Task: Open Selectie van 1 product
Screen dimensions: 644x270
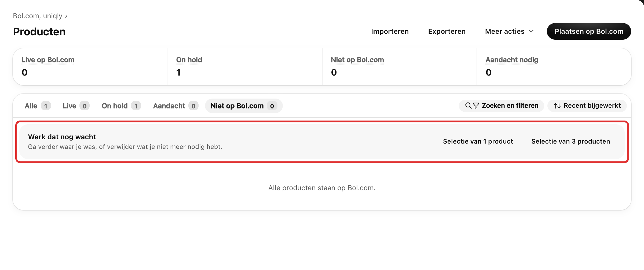Action: coord(478,141)
